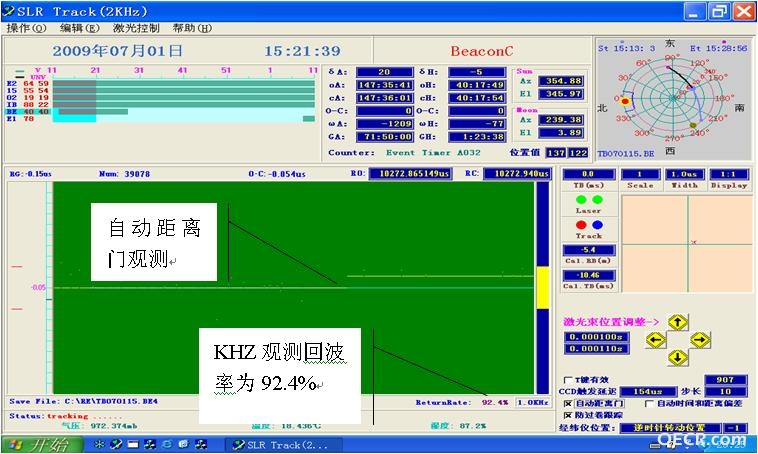Click the Cal.TB(ms) field -10.46
Viewport: 758px width, 454px height.
click(x=589, y=276)
